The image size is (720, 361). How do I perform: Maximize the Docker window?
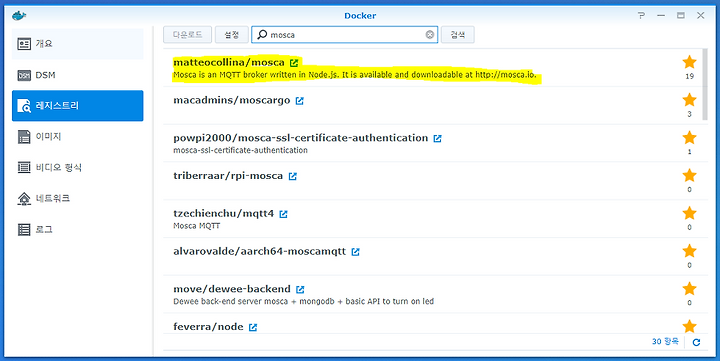[x=681, y=16]
